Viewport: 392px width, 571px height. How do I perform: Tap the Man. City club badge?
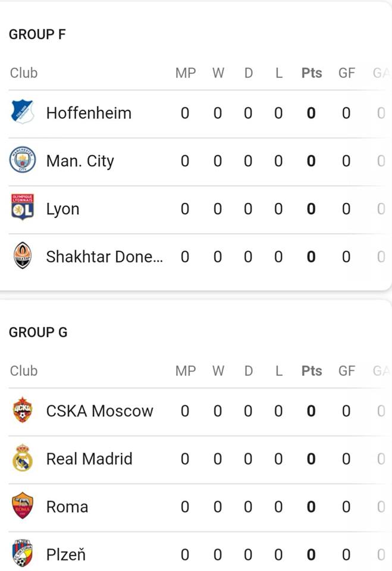23,160
